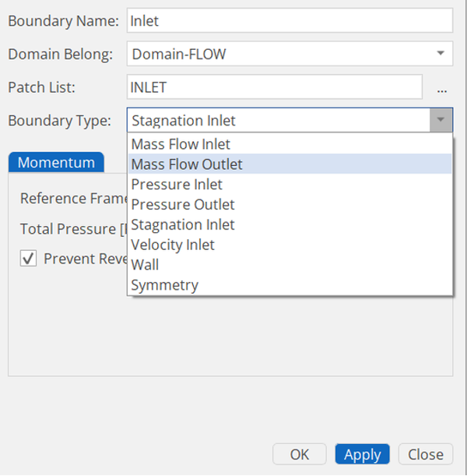Click the Apply button
The height and width of the screenshot is (476, 467).
click(363, 454)
